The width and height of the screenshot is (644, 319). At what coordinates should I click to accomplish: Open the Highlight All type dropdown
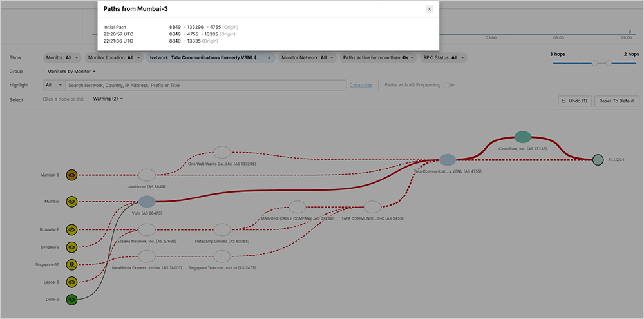(53, 85)
